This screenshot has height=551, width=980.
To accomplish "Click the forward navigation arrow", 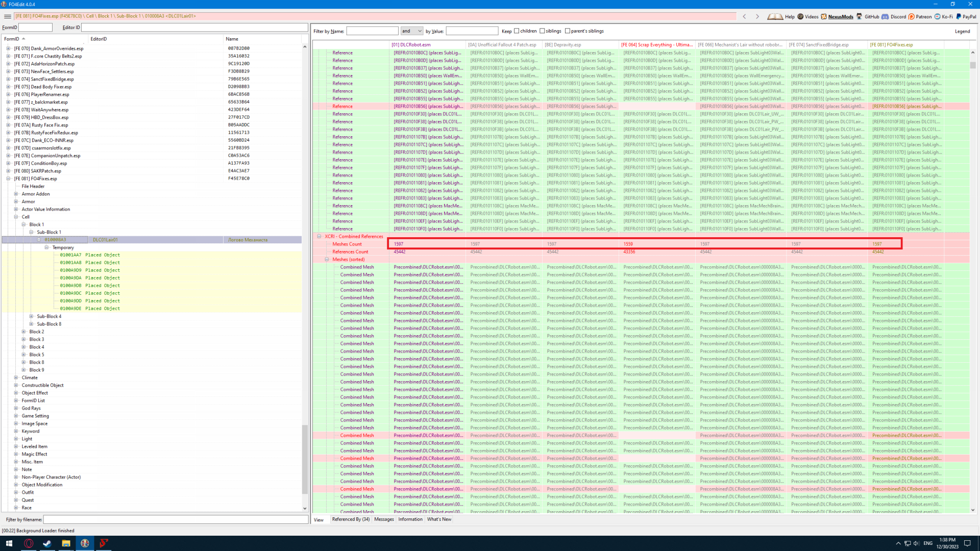I will pyautogui.click(x=757, y=16).
